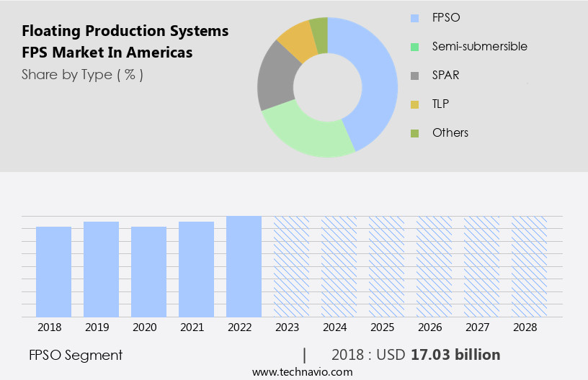This screenshot has height=380, width=588.
Task: Click the 2022 solid blue bar
Action: click(x=244, y=266)
